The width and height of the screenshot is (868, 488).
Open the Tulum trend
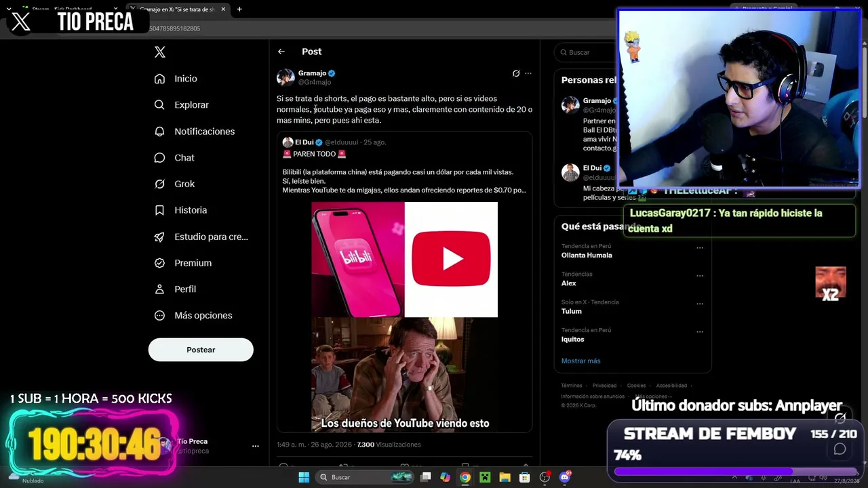(x=572, y=312)
